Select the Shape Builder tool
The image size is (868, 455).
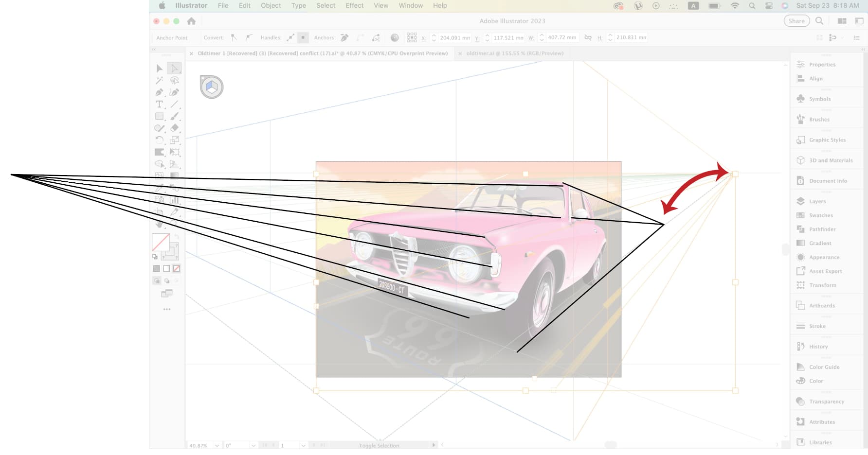tap(159, 164)
